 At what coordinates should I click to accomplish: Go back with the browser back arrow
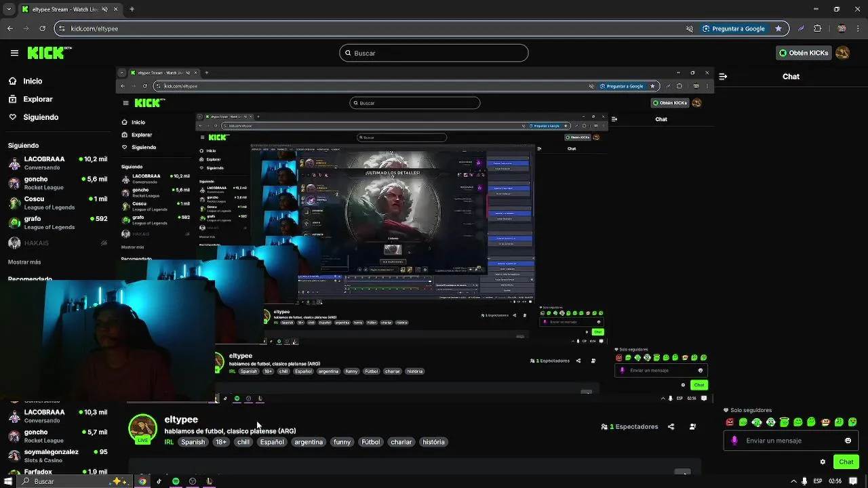(x=10, y=28)
